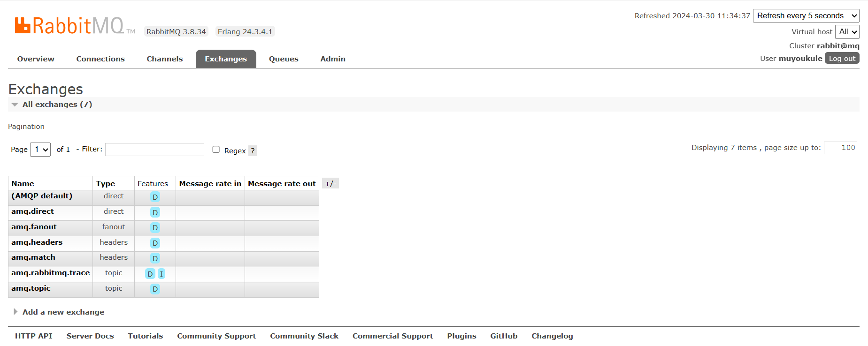The image size is (868, 346).
Task: Click the Cluster rabbit@mq text
Action: [x=824, y=46]
